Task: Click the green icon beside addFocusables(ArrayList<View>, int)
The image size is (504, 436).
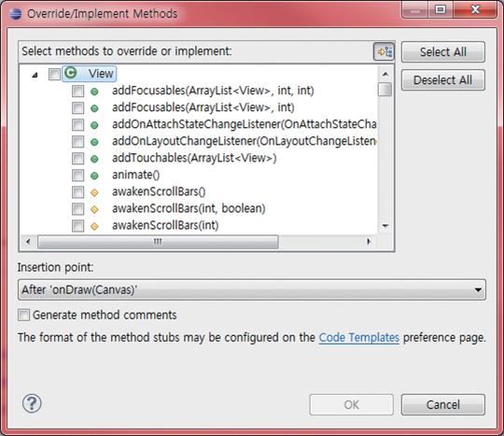Action: pos(94,108)
